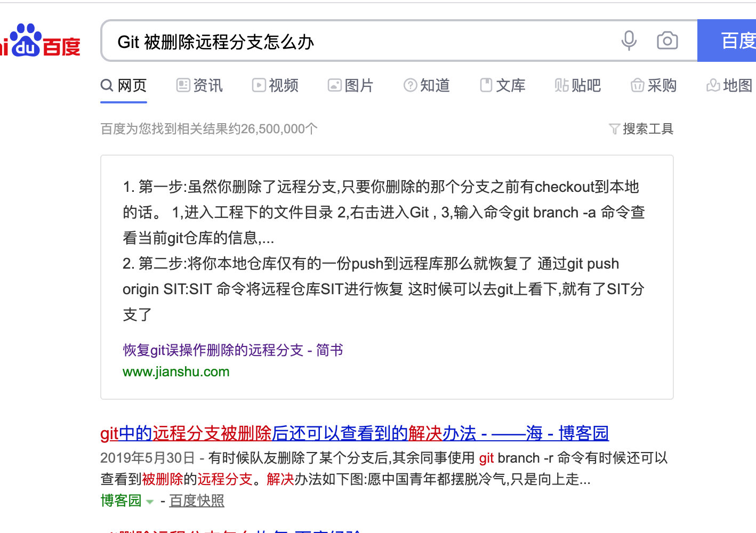
Task: Click result count text 约26,500,000个
Action: click(209, 128)
